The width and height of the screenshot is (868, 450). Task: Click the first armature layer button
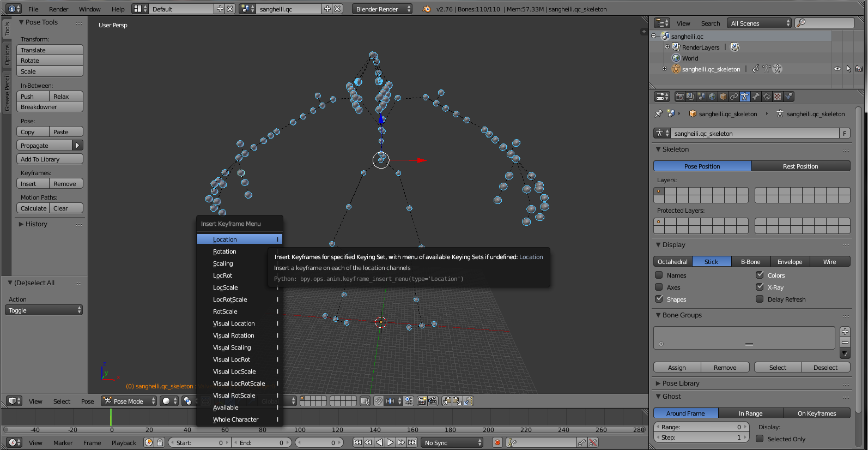tap(659, 191)
